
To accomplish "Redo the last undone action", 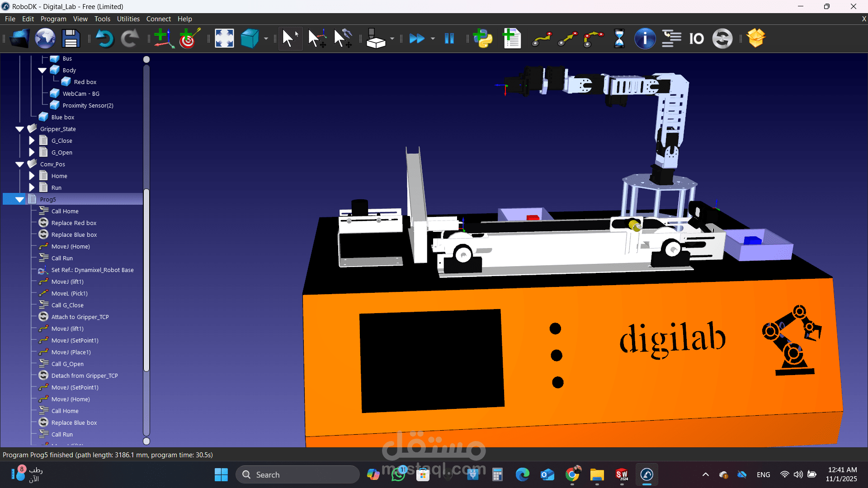I will coord(130,38).
